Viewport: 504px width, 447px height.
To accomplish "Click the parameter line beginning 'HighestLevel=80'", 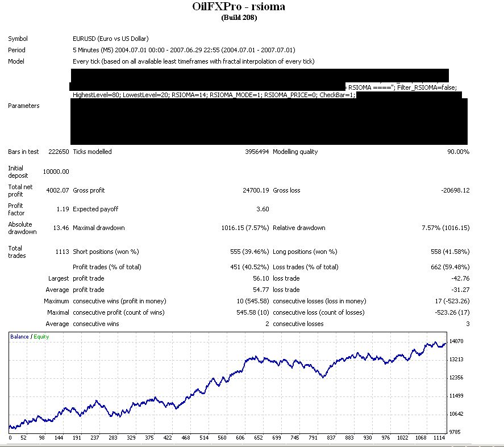I will point(214,95).
